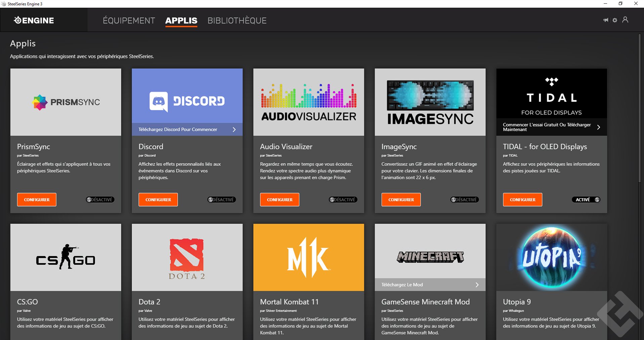Open the announcements megaphone icon
Viewport: 644px width, 340px height.
tap(606, 20)
